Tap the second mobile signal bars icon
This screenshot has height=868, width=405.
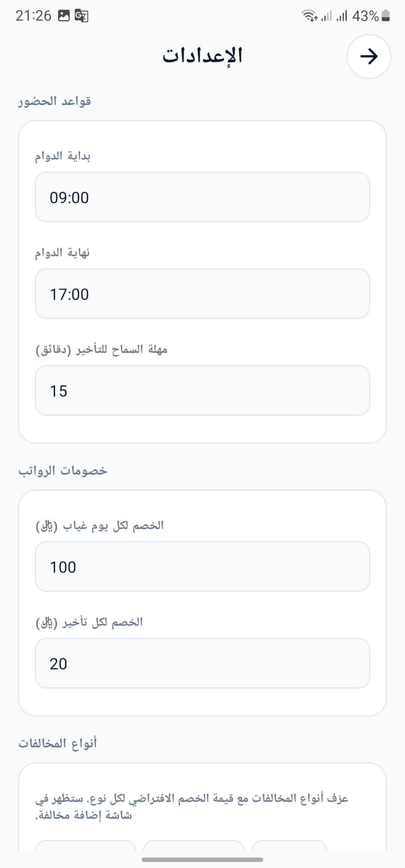coord(342,16)
